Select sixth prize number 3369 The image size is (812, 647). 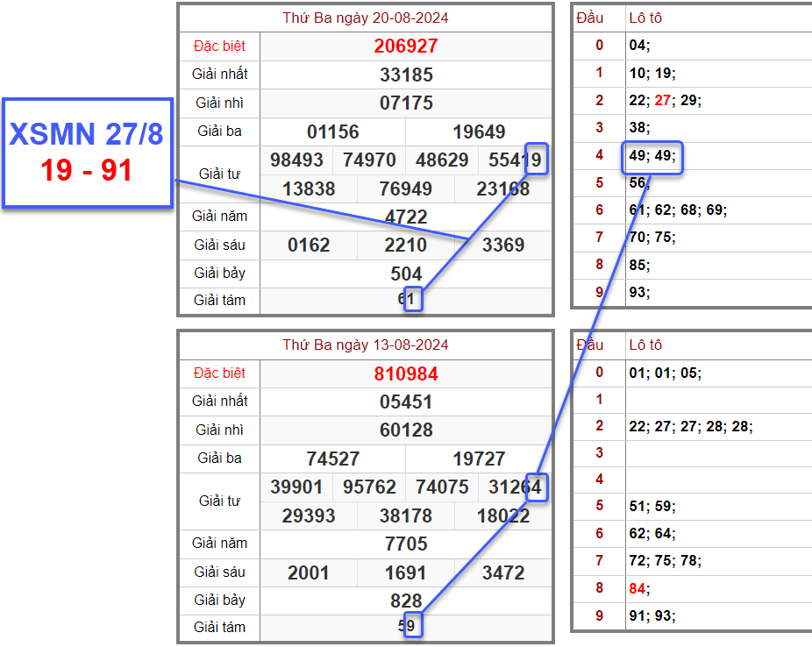pos(503,245)
